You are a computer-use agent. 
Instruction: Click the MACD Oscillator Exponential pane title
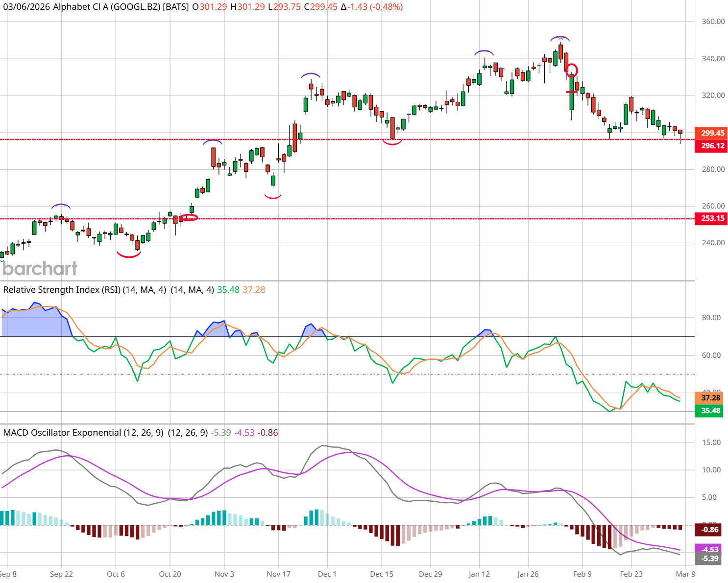click(x=83, y=433)
